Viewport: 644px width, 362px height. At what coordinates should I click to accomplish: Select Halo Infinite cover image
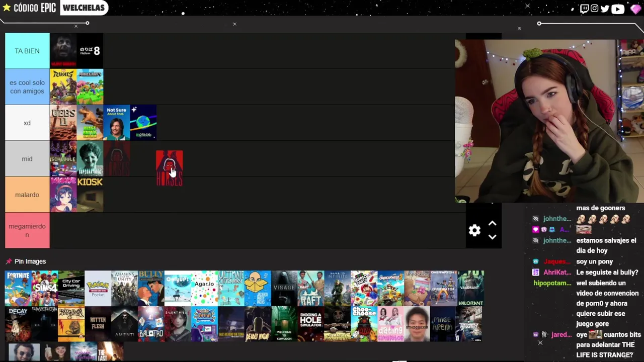pos(338,288)
